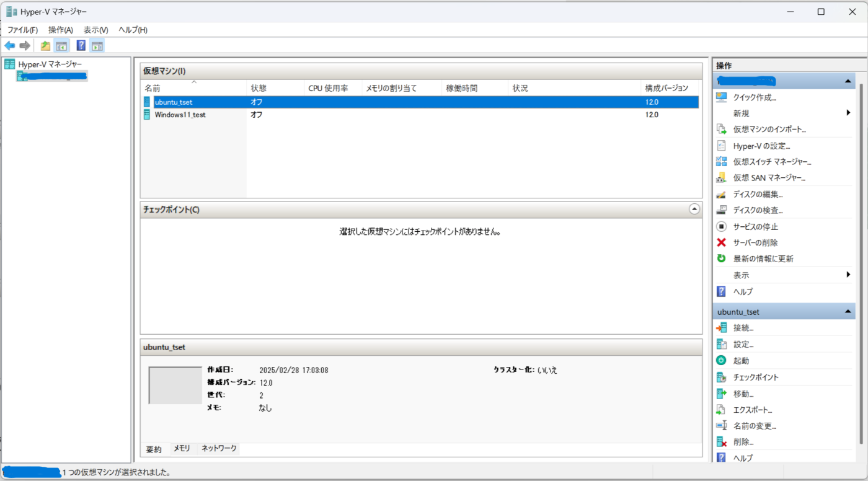Open the ファイル(F) menu

22,30
